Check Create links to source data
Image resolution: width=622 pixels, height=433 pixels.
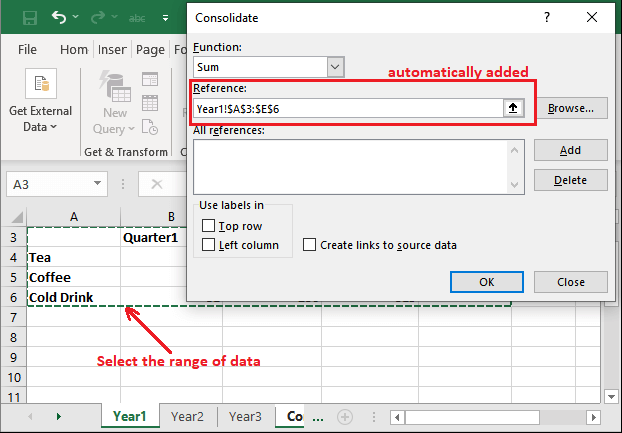pos(309,245)
